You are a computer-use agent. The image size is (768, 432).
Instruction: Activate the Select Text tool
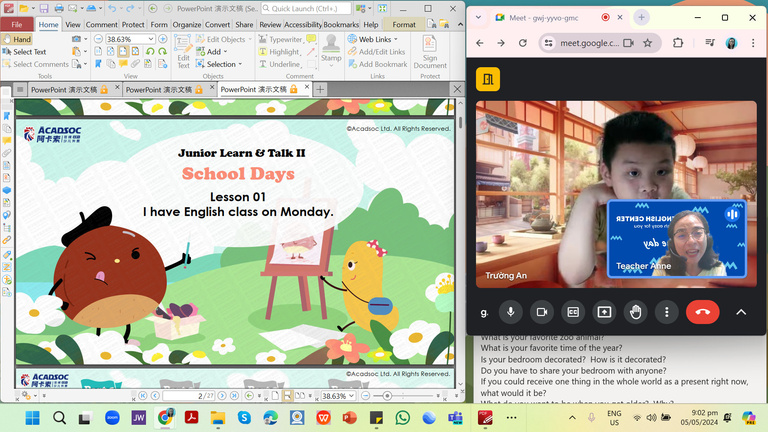(x=24, y=51)
